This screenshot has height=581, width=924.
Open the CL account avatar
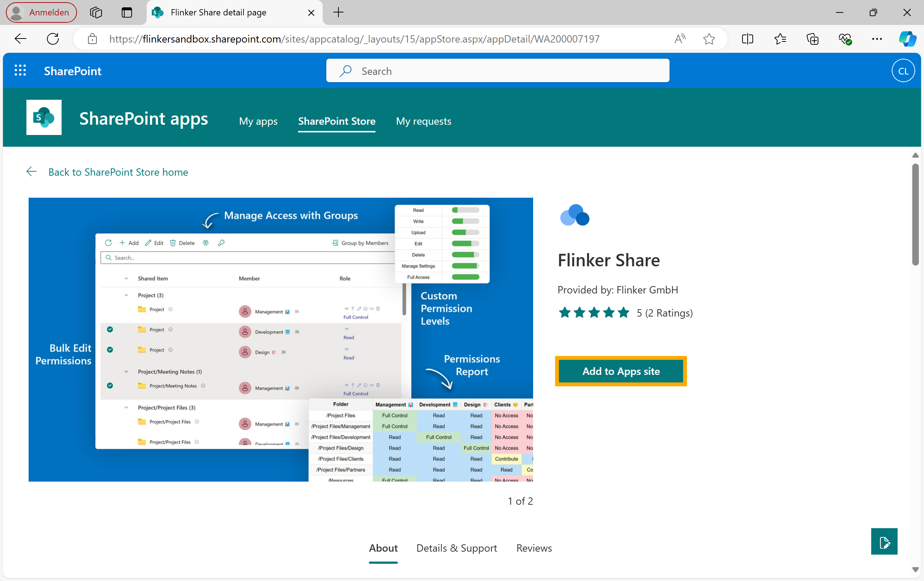pyautogui.click(x=903, y=71)
